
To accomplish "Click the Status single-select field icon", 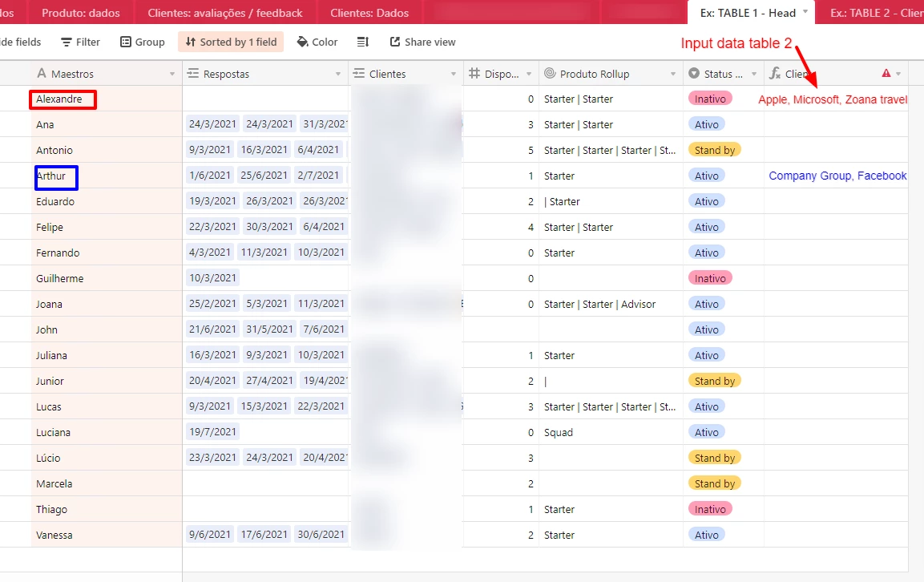I will (x=694, y=73).
